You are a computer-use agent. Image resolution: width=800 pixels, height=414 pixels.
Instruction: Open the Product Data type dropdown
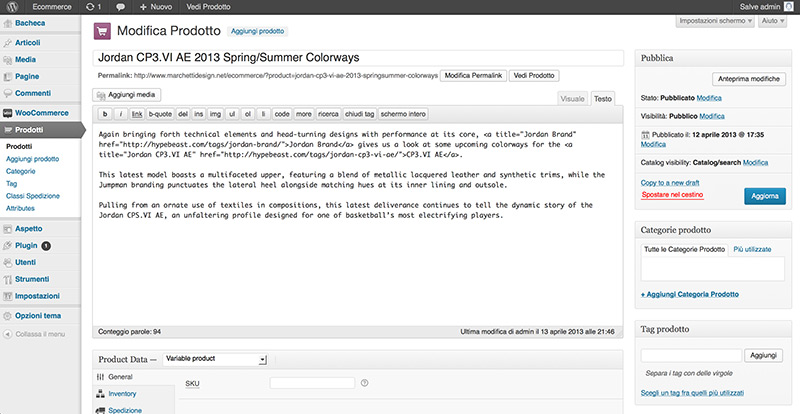point(215,359)
